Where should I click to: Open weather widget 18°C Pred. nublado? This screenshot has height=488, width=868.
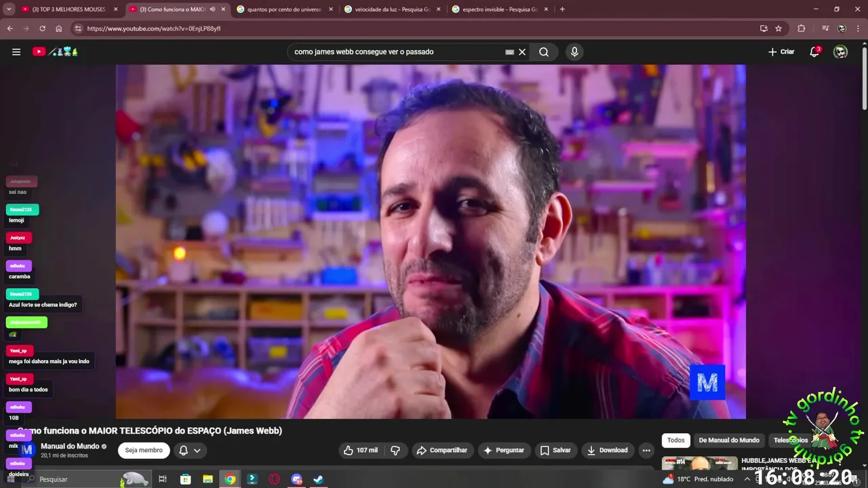coord(698,479)
